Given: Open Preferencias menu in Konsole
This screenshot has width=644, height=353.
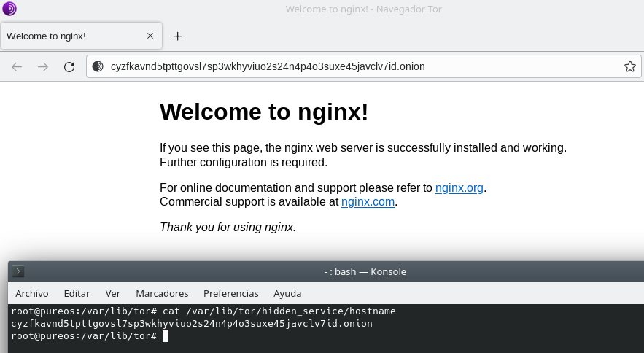Looking at the screenshot, I should pos(230,293).
